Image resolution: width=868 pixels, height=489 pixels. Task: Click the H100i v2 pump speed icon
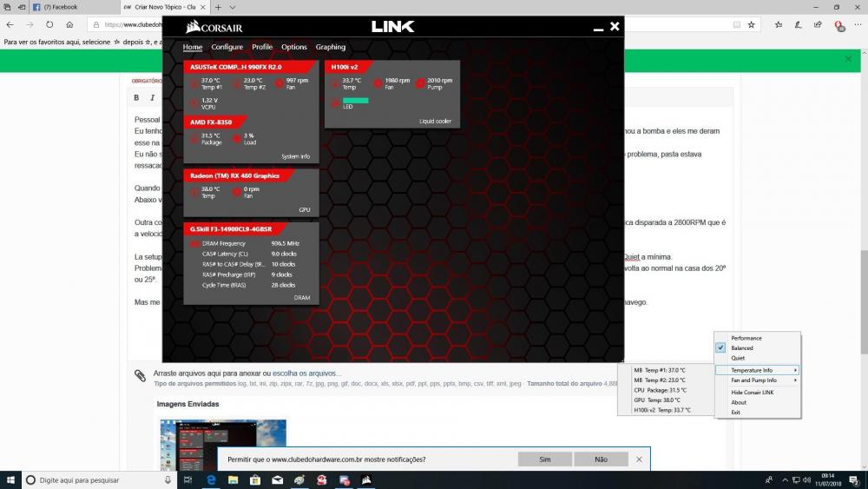click(420, 83)
